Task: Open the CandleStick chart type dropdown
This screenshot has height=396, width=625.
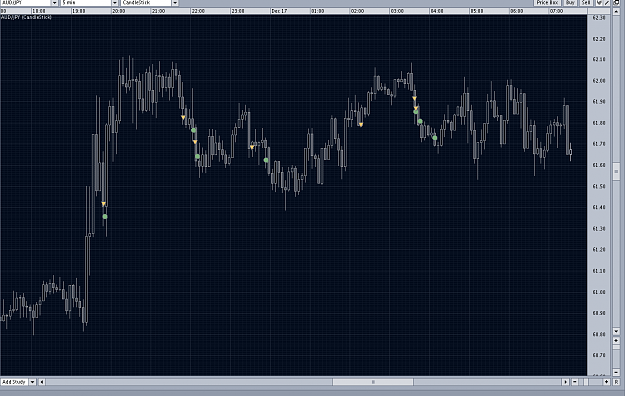Action: click(175, 3)
